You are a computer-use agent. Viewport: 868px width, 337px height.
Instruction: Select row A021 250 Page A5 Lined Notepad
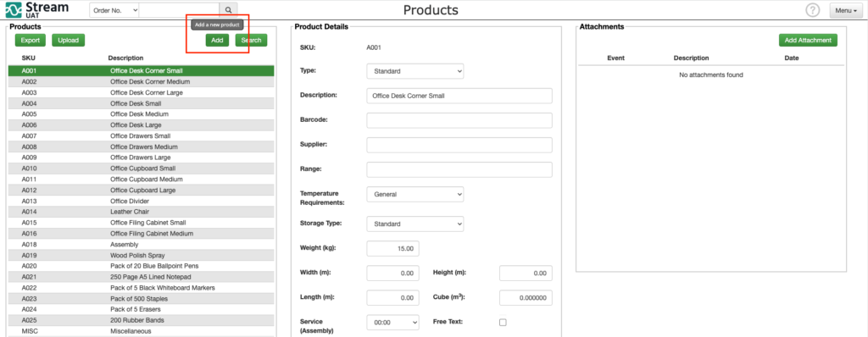point(142,277)
